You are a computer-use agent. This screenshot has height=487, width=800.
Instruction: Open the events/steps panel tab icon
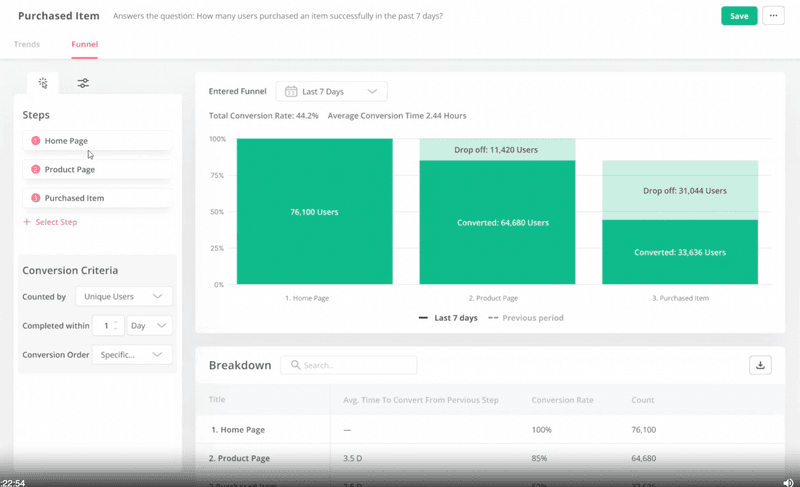(x=43, y=83)
